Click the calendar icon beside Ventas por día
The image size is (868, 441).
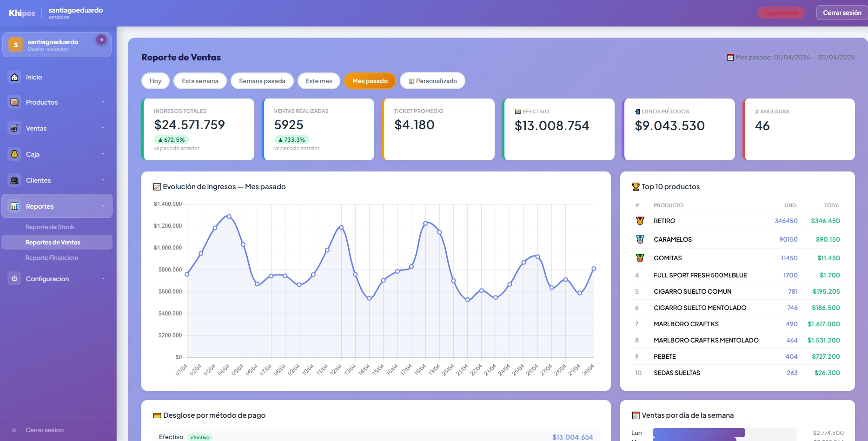point(636,415)
